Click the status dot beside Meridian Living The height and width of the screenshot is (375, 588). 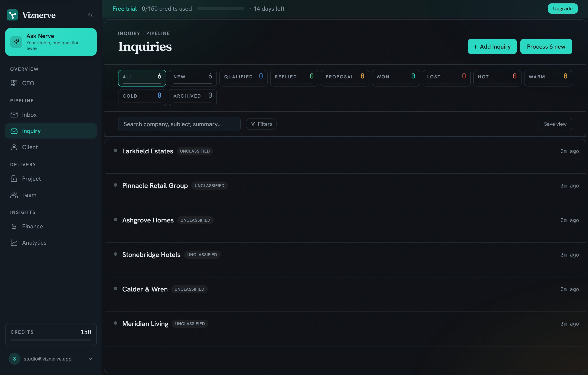pos(115,323)
